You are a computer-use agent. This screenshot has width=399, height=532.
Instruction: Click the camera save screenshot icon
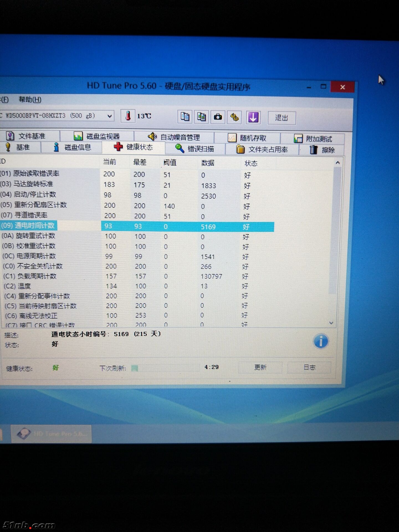click(218, 117)
